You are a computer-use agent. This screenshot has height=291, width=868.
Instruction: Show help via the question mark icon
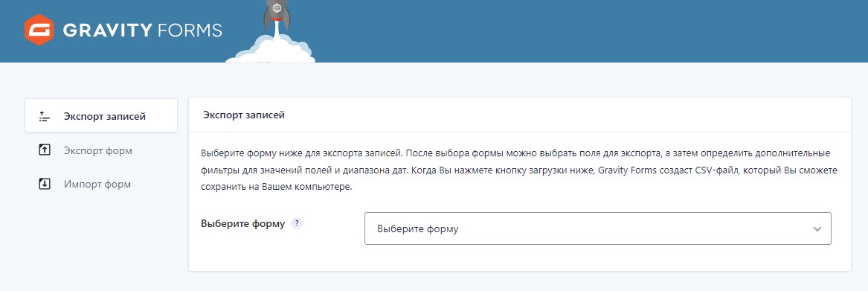point(297,223)
